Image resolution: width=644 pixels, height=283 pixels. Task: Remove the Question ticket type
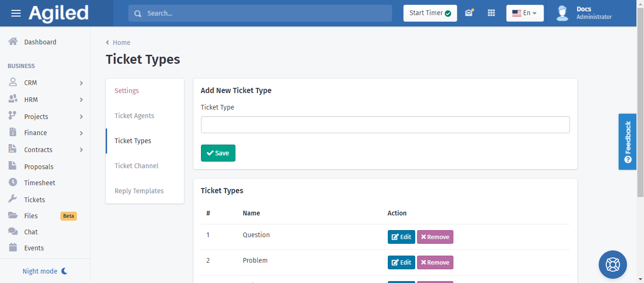(435, 237)
